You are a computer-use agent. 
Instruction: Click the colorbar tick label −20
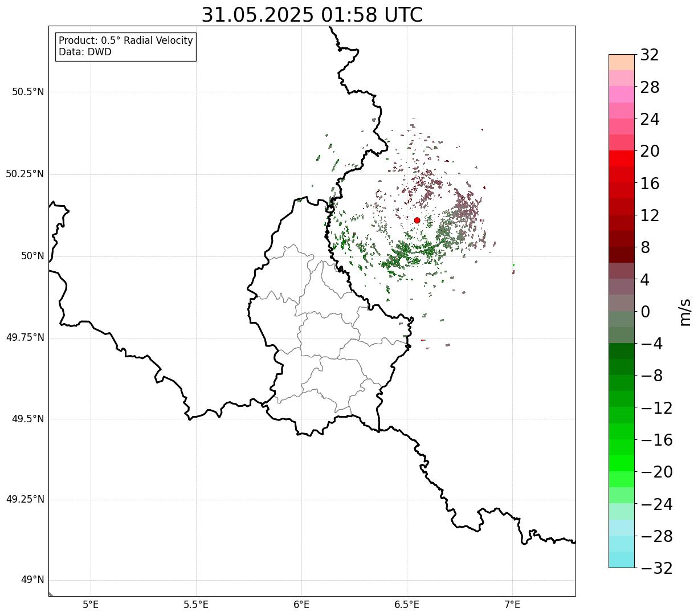[x=656, y=472]
